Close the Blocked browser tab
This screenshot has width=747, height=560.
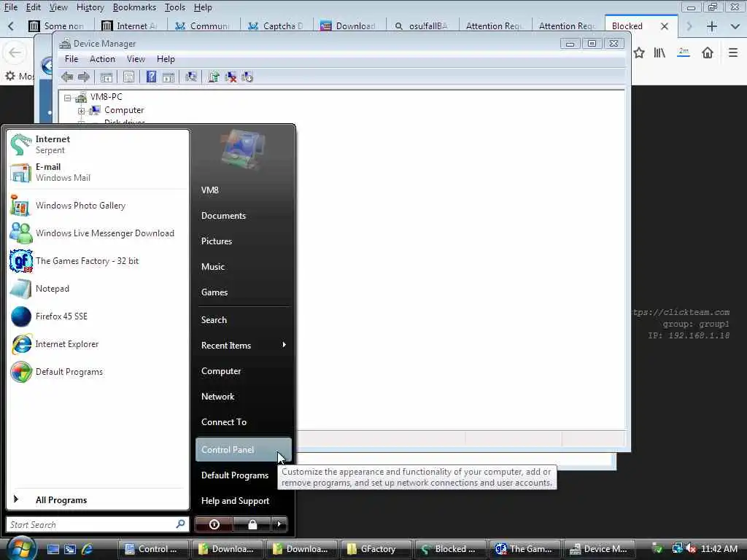click(665, 26)
